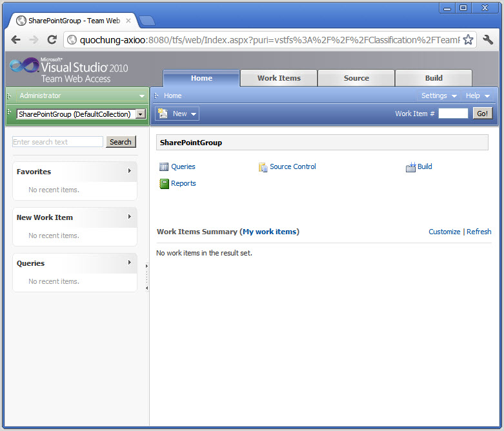Bookmark this page with the star

(x=468, y=40)
